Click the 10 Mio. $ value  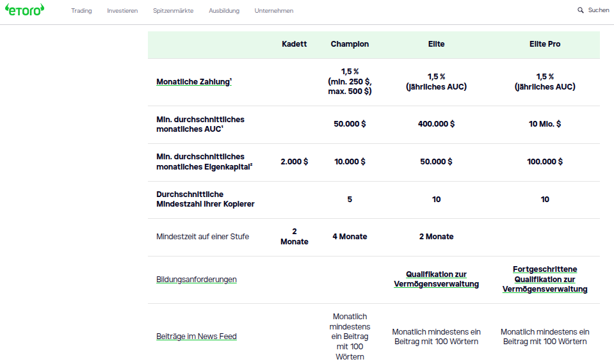pyautogui.click(x=545, y=123)
